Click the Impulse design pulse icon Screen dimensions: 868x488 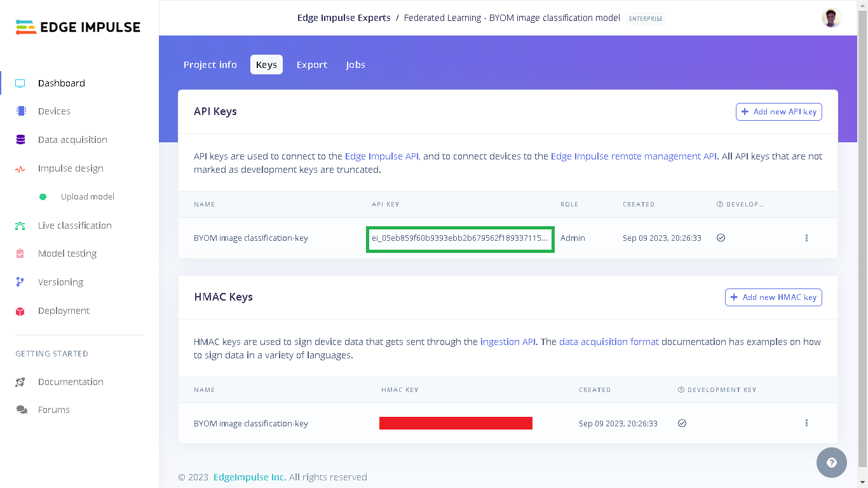tap(20, 169)
